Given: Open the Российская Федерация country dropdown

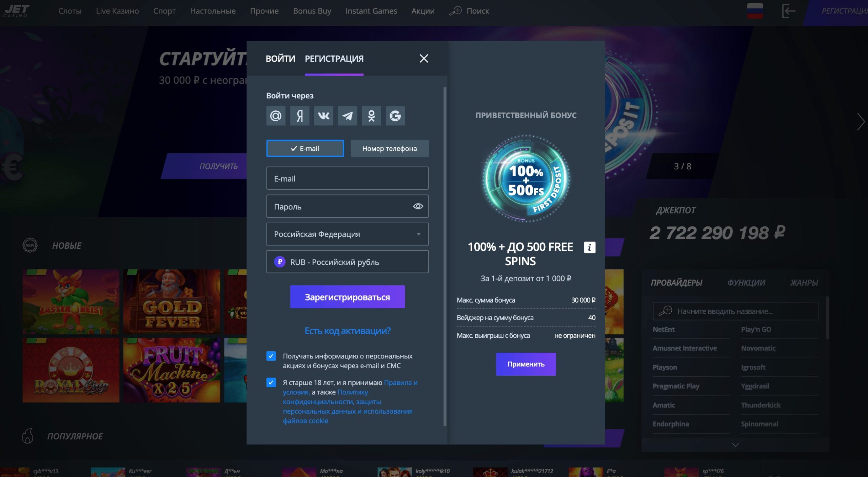Looking at the screenshot, I should (x=347, y=234).
